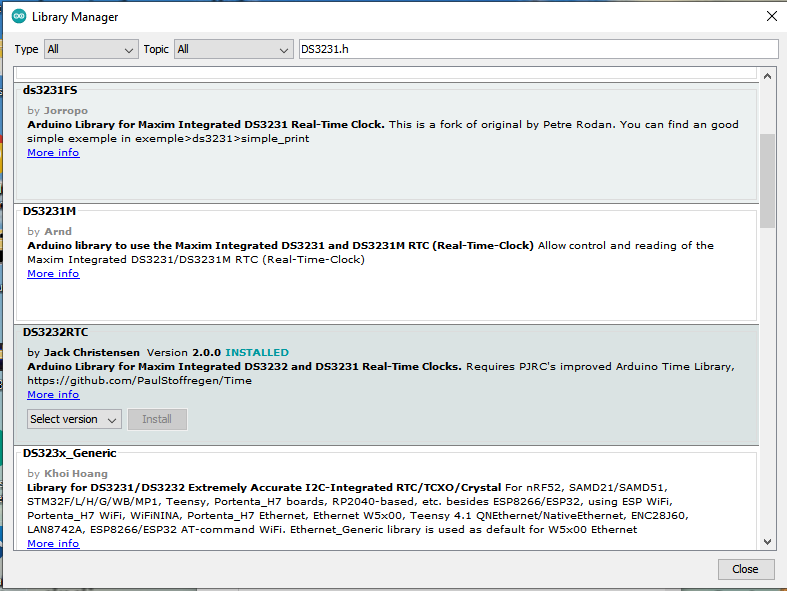Click the Install button for DS3232RTC
The image size is (787, 591).
click(x=157, y=419)
